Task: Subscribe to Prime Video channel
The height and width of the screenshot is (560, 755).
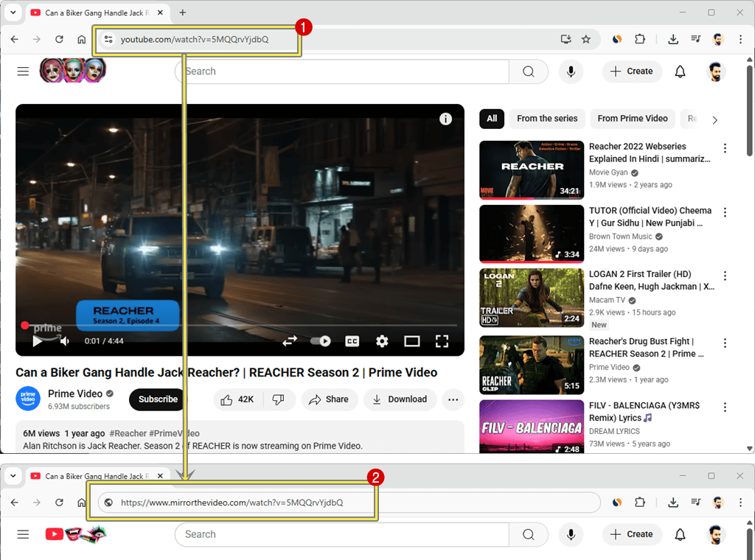Action: (158, 400)
